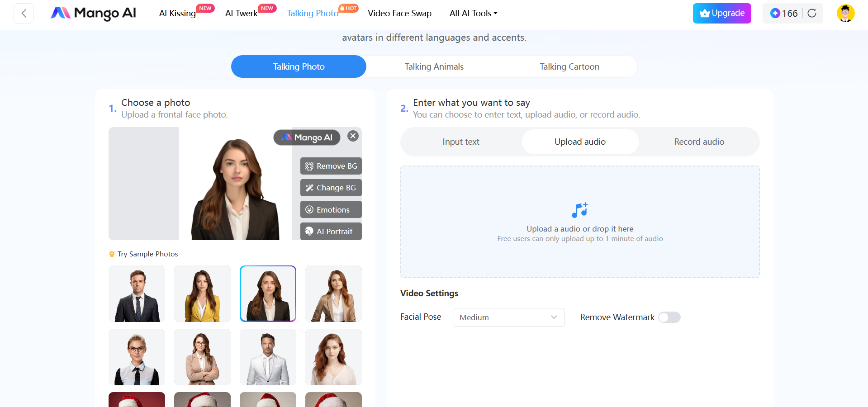Select sample photo of man in white suit

268,357
